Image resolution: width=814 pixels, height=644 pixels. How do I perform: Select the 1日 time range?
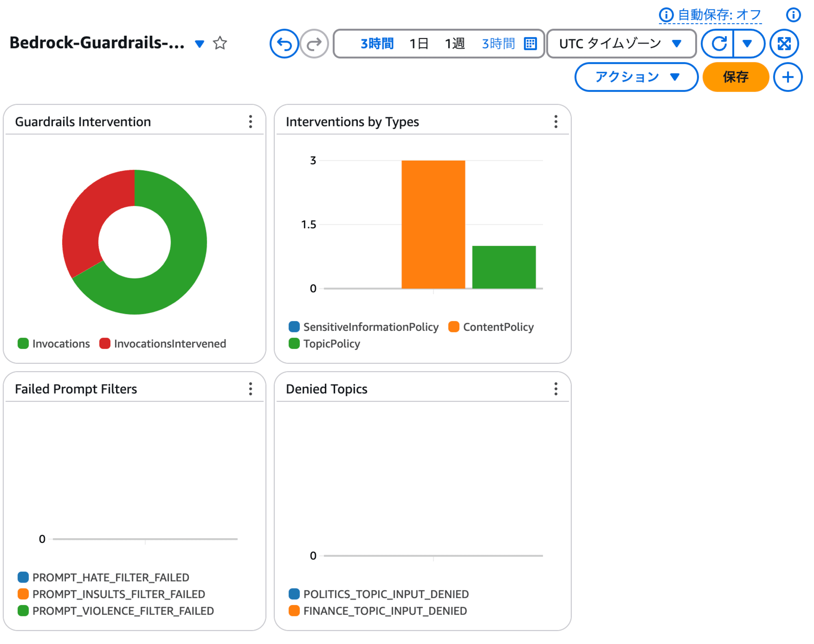click(x=419, y=44)
